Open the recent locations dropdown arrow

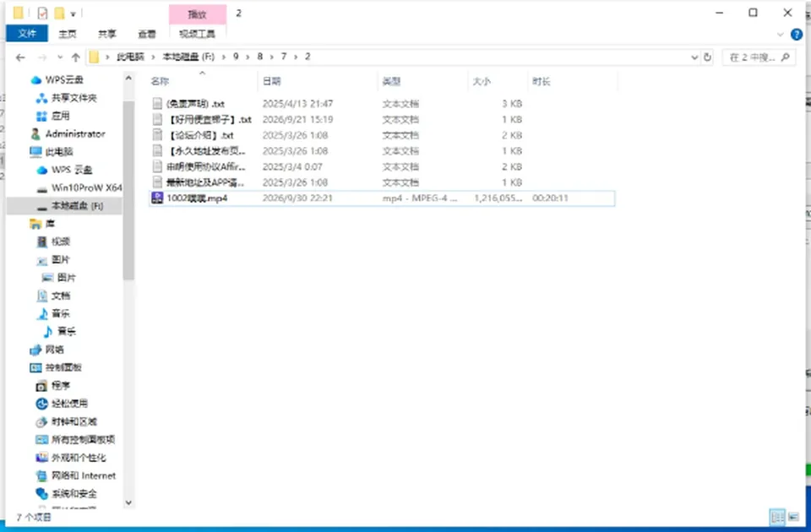[60, 57]
